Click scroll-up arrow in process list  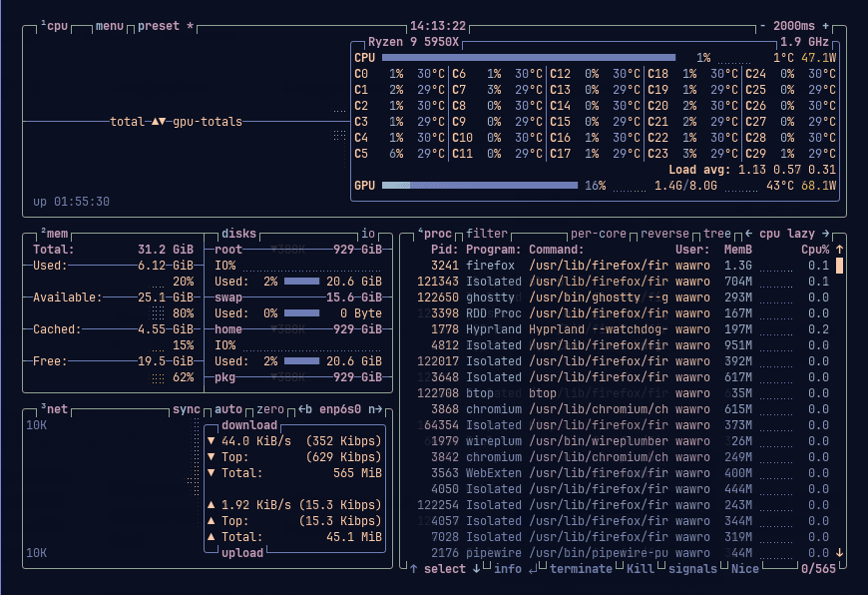click(839, 250)
